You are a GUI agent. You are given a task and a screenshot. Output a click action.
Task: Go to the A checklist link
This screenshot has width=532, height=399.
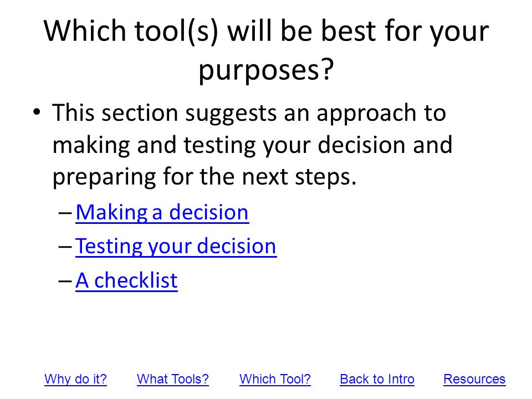tap(126, 280)
